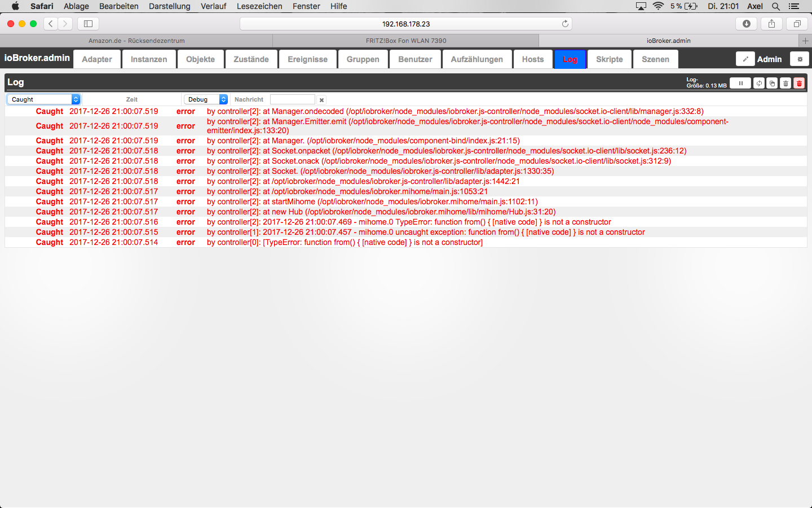Image resolution: width=812 pixels, height=508 pixels.
Task: Clear log view with grey trash icon
Action: (785, 83)
